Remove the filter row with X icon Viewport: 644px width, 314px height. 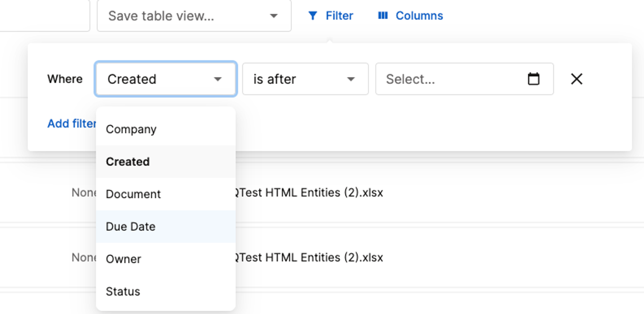576,79
